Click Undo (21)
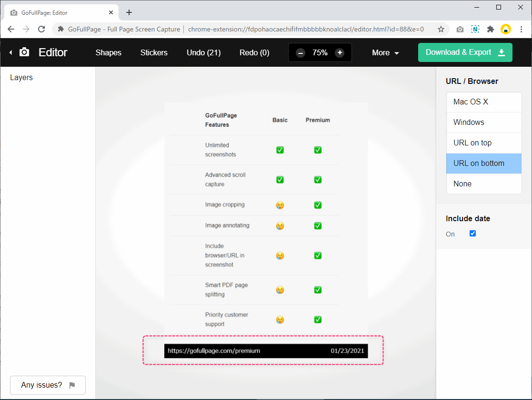Viewport: 532px width, 400px height. [x=203, y=52]
